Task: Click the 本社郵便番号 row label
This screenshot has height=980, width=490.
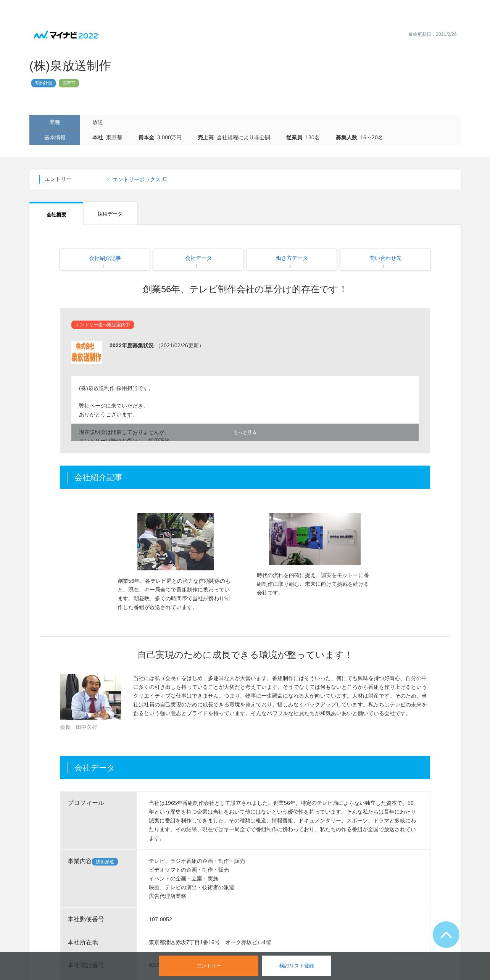Action: pyautogui.click(x=86, y=919)
